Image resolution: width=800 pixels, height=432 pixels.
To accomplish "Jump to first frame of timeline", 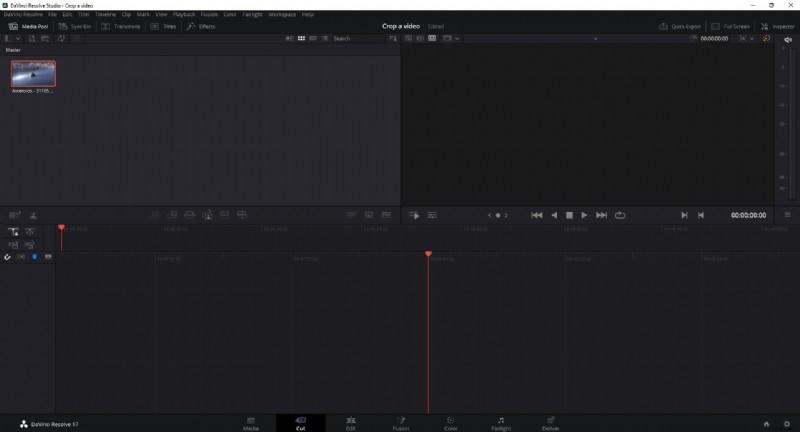I will pyautogui.click(x=537, y=215).
